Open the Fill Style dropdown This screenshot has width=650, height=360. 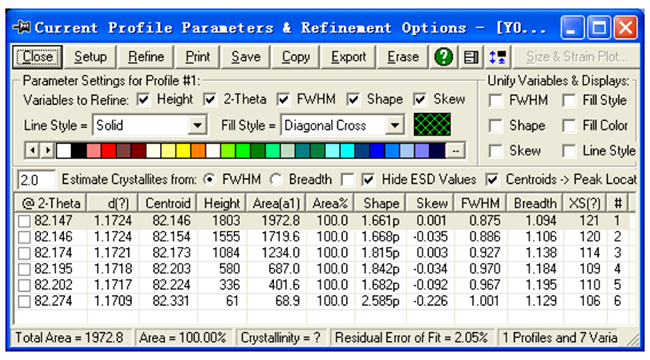click(x=395, y=125)
